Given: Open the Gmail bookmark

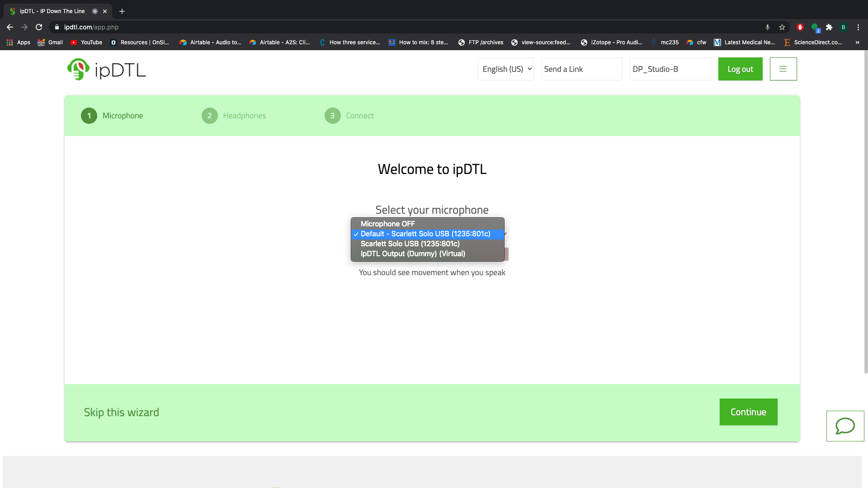Looking at the screenshot, I should pyautogui.click(x=50, y=42).
